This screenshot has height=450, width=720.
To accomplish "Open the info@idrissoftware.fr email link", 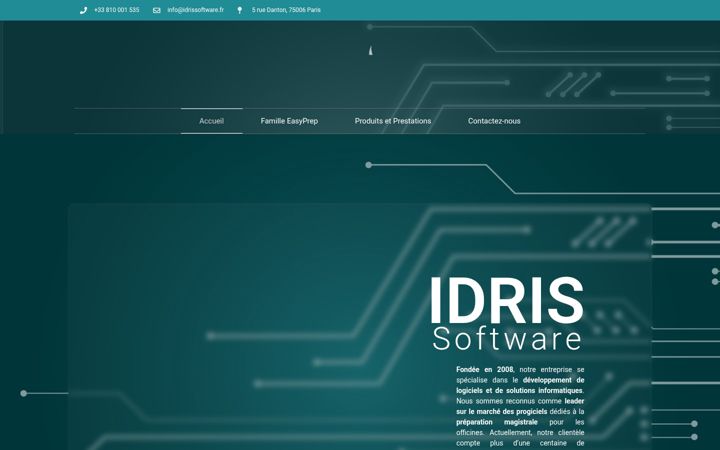I will click(x=196, y=10).
